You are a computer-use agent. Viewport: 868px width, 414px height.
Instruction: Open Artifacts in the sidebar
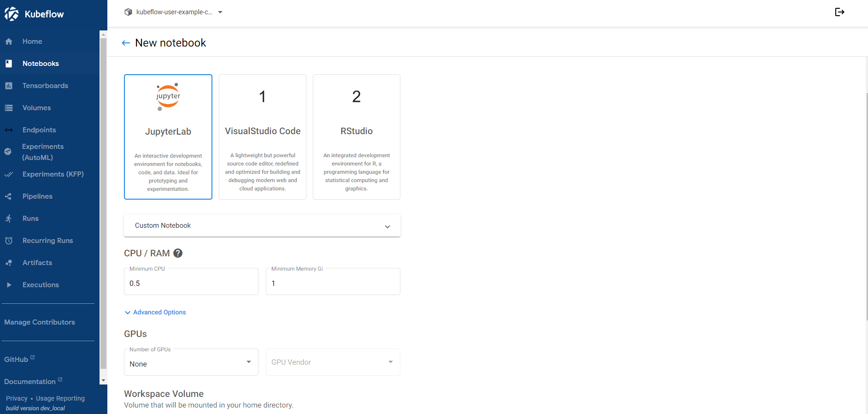coord(50,263)
